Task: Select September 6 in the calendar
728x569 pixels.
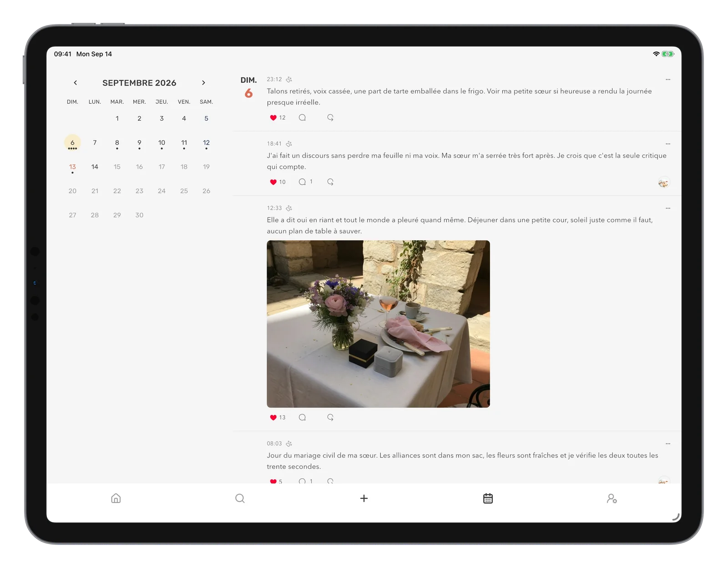Action: point(72,143)
